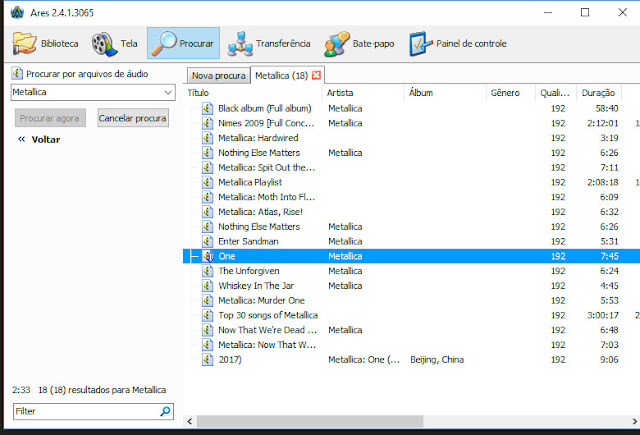Select the Metallica: Murder One title
This screenshot has height=435, width=640.
[261, 300]
